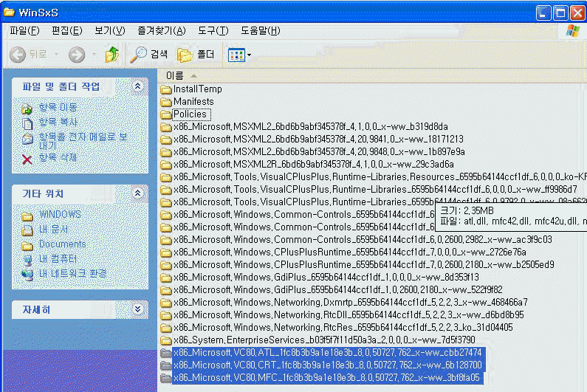This screenshot has width=587, height=392.
Task: Collapse the 기타 위치 panel
Action: tap(138, 193)
